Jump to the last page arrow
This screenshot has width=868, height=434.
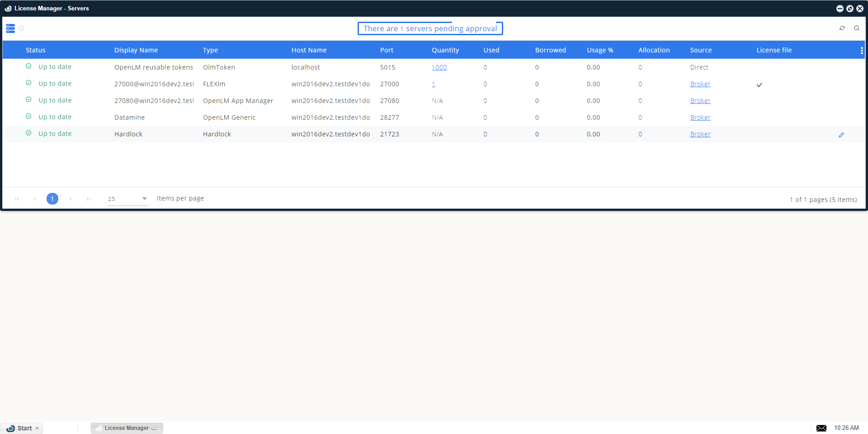pos(88,199)
